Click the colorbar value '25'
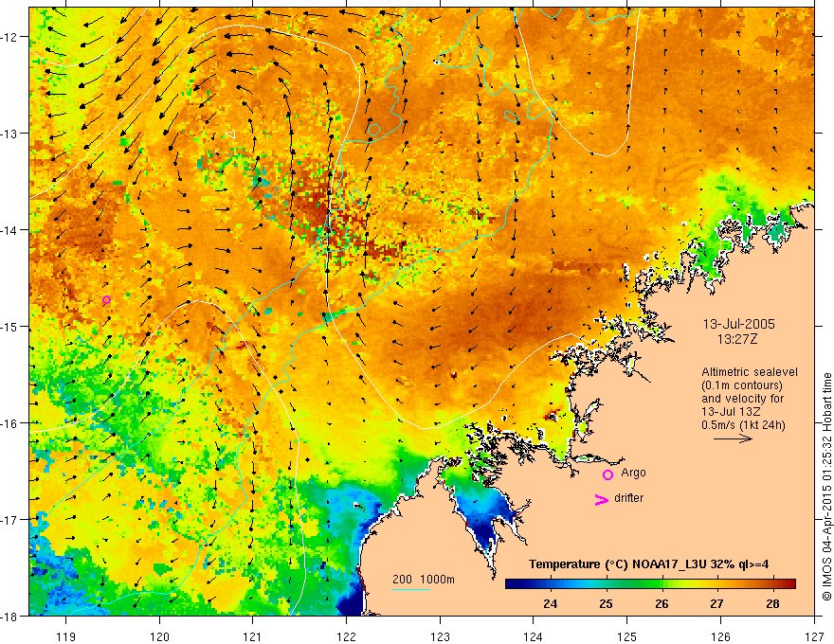This screenshot has width=834, height=644. coord(606,603)
